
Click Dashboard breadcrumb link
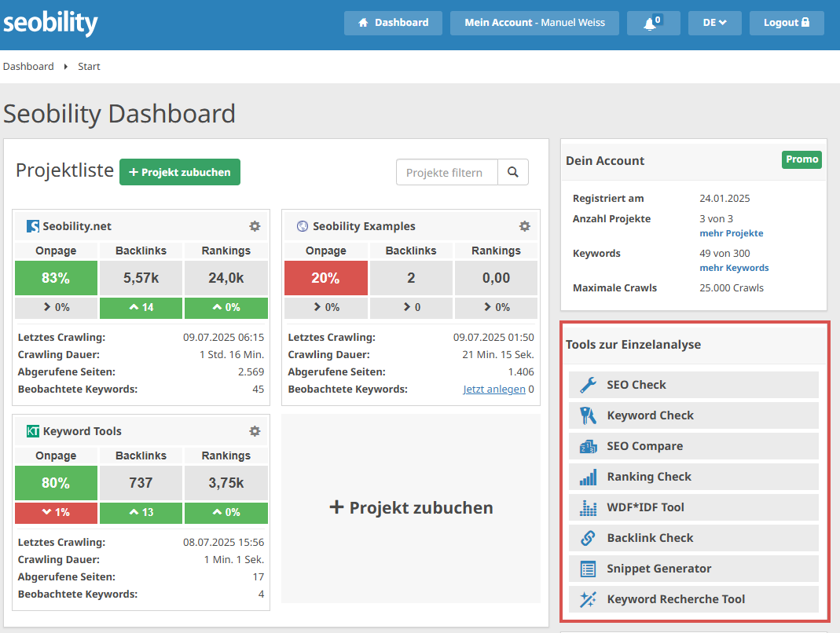[x=28, y=67]
